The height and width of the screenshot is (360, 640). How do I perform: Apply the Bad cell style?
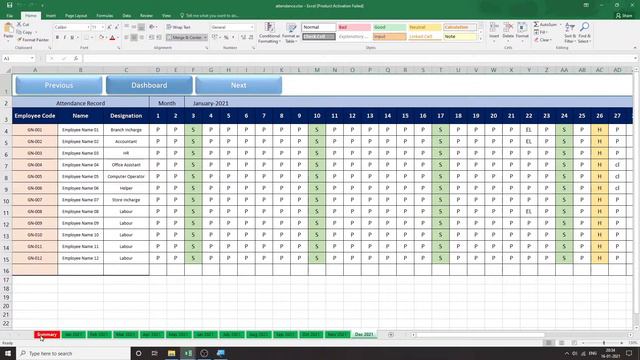click(x=354, y=27)
